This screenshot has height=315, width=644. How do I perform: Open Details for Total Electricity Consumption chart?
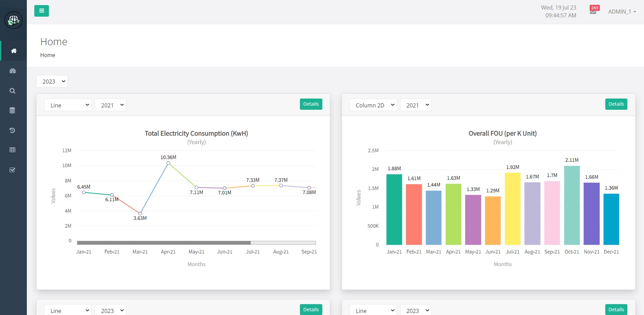(x=311, y=104)
